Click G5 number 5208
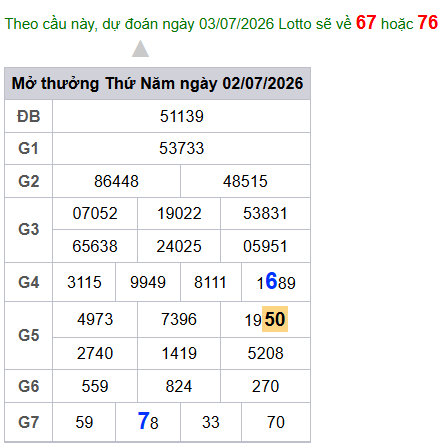Screen dimensions: 442x446 tap(265, 353)
